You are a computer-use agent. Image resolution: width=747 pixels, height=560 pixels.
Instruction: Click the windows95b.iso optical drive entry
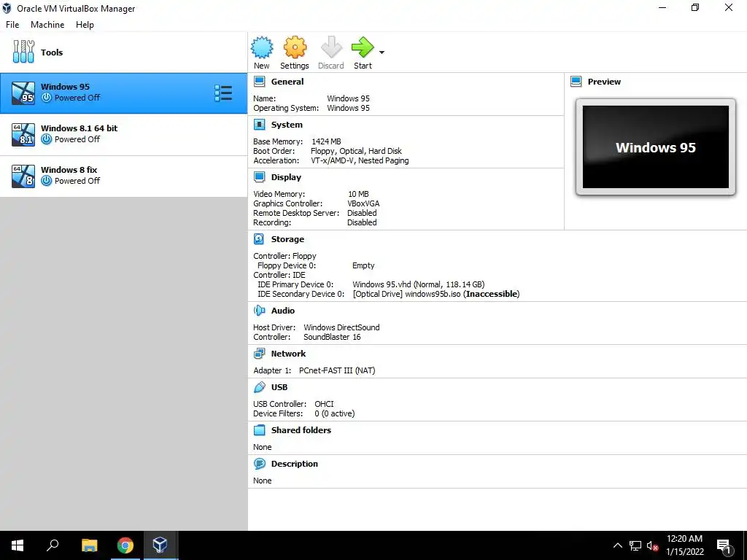(436, 294)
